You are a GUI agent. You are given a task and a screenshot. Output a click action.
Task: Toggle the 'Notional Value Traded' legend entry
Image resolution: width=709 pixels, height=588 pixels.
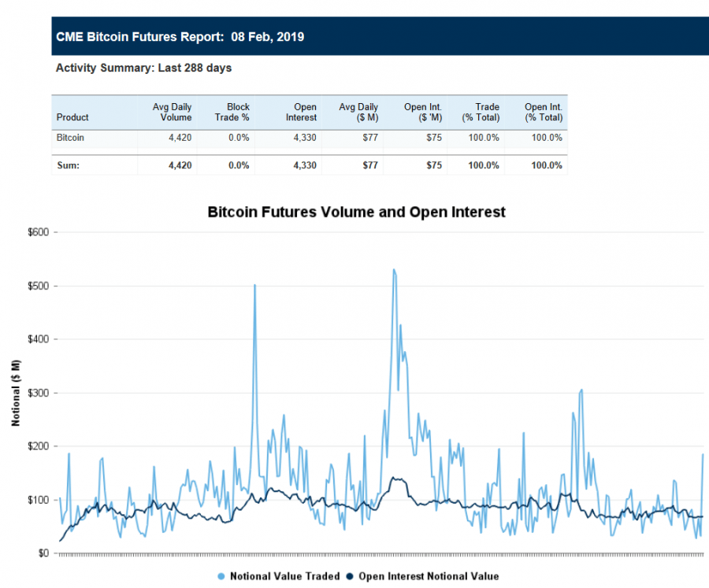279,576
